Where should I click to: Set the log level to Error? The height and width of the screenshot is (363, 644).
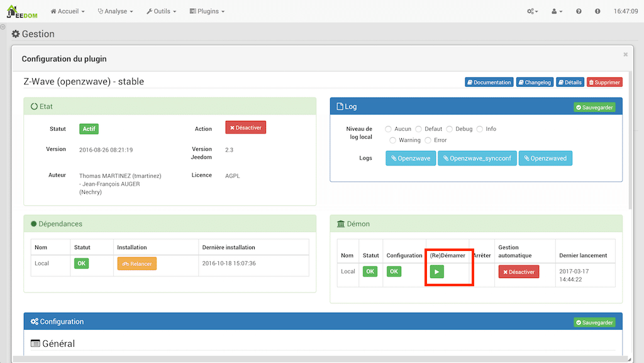[x=428, y=140]
